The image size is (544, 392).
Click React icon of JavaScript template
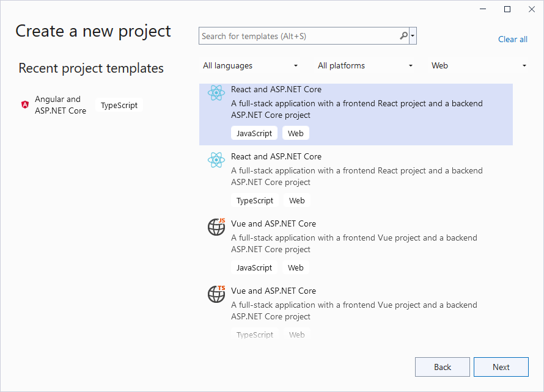[216, 93]
